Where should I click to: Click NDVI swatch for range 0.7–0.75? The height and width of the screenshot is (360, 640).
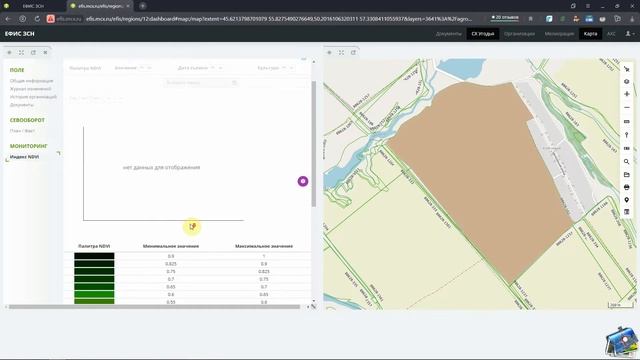pos(94,279)
